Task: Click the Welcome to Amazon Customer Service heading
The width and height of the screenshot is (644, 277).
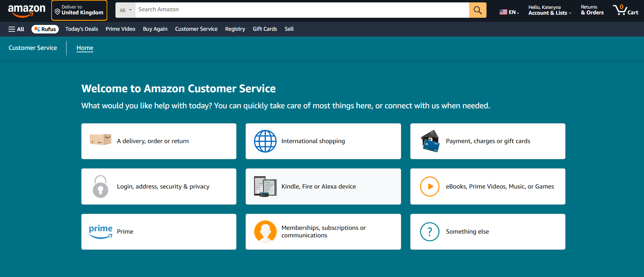Action: [x=178, y=88]
